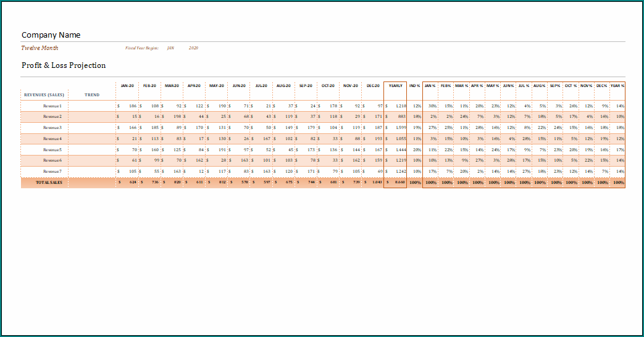Click the total sales yearly cell
The height and width of the screenshot is (337, 644).
click(x=395, y=182)
